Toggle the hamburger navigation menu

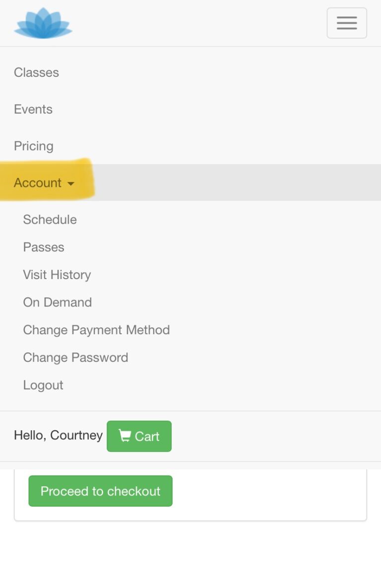point(346,23)
